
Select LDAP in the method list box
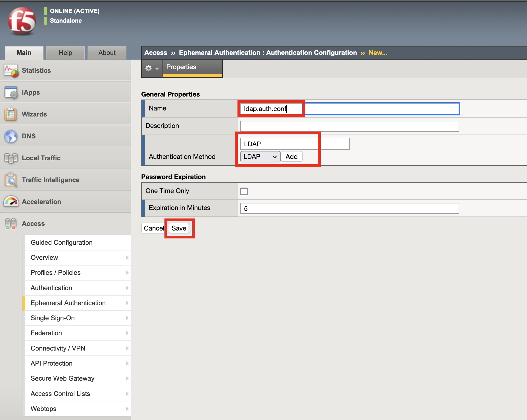pyautogui.click(x=295, y=144)
